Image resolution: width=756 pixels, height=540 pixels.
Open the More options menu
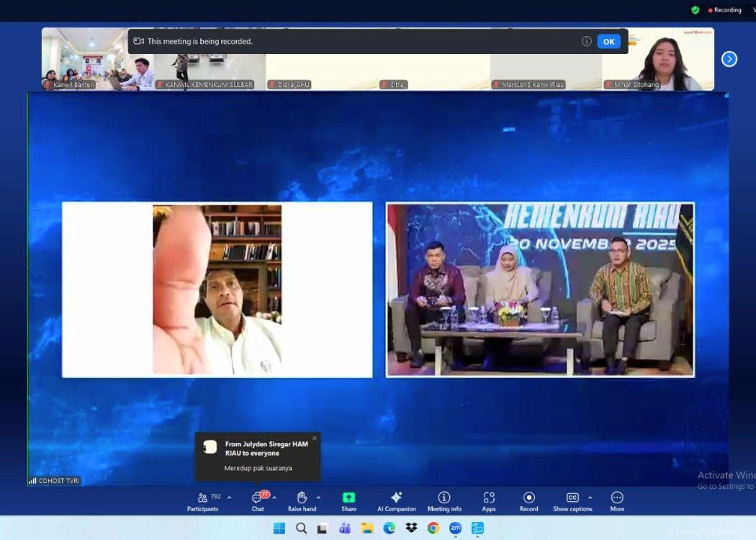[x=617, y=501]
